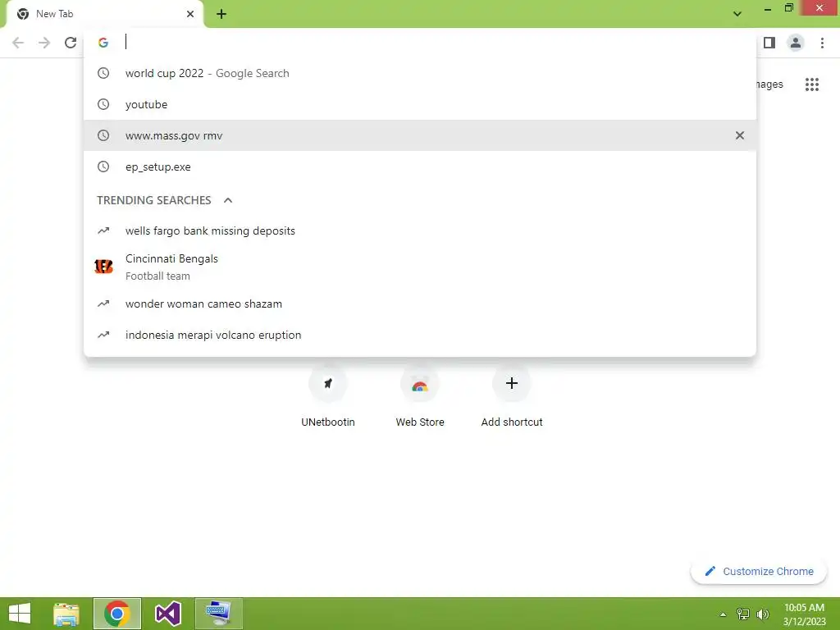The image size is (840, 630).
Task: Collapse the Trending Searches section
Action: pyautogui.click(x=228, y=200)
